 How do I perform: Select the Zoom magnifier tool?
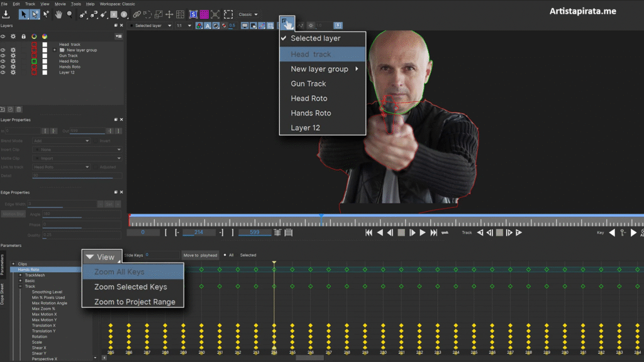pyautogui.click(x=69, y=15)
